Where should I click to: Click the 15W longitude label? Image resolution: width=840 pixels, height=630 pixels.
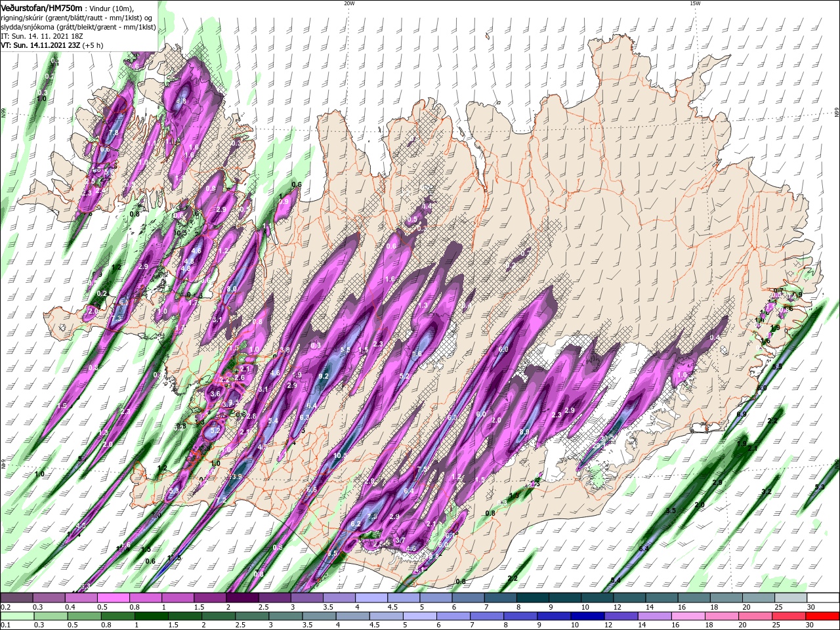point(695,3)
